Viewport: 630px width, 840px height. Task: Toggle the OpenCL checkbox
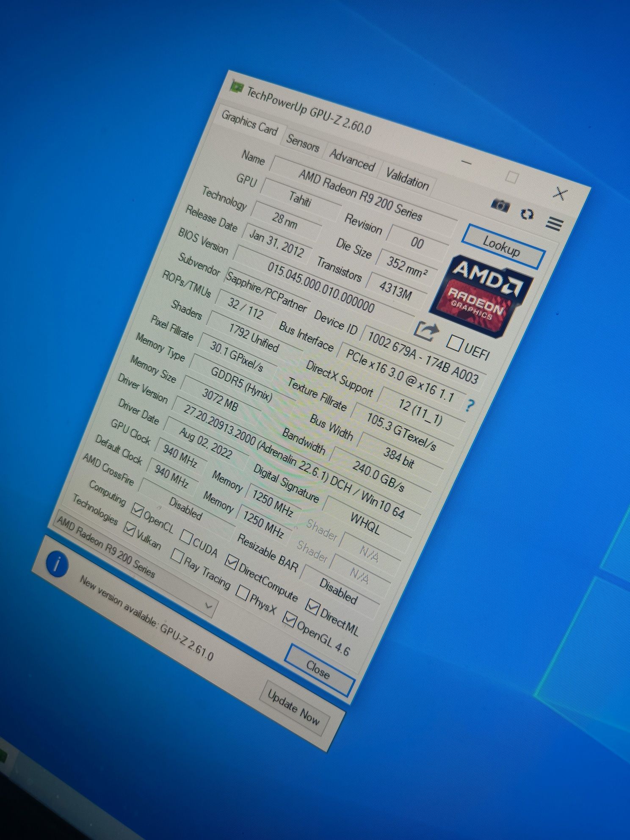point(137,509)
